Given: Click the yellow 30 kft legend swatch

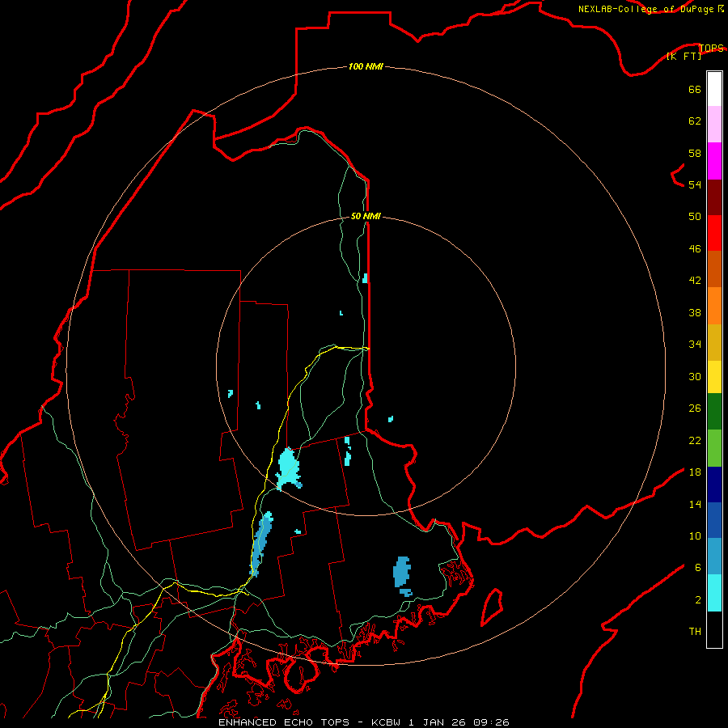Looking at the screenshot, I should (x=714, y=377).
